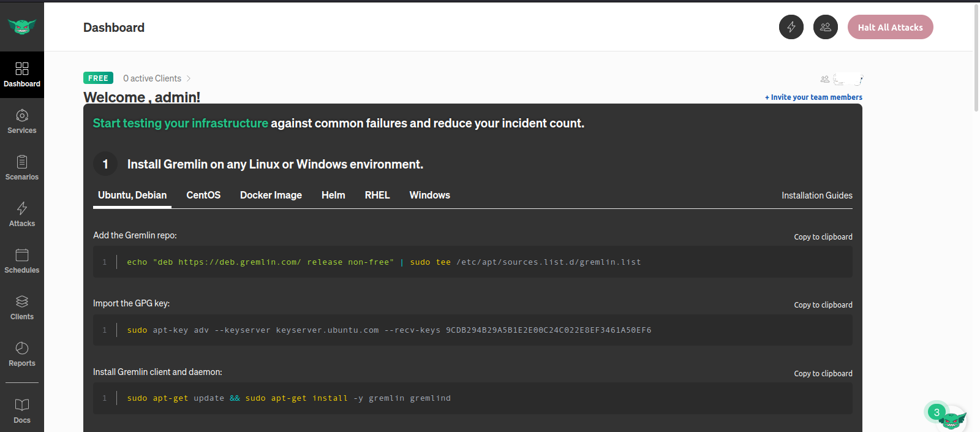
Task: Switch to the Windows tab
Action: tap(429, 195)
